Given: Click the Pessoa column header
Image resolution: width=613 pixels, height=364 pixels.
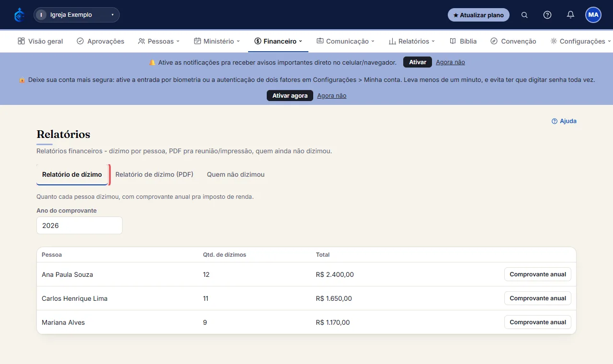Looking at the screenshot, I should 52,255.
